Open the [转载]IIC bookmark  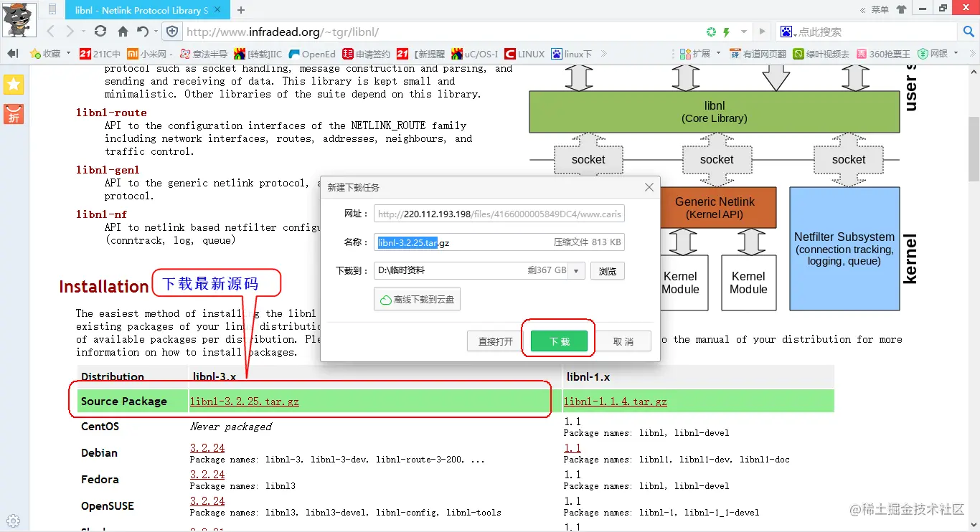pyautogui.click(x=258, y=54)
